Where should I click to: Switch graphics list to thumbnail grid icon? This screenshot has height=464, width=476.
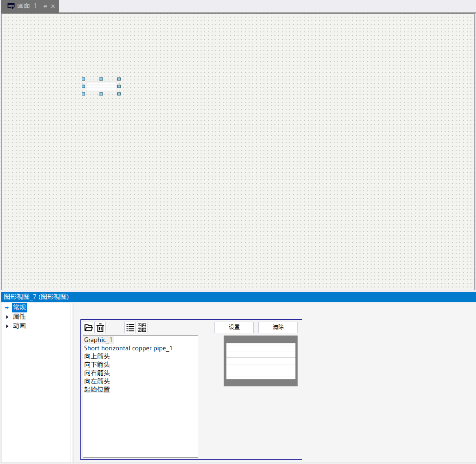142,328
